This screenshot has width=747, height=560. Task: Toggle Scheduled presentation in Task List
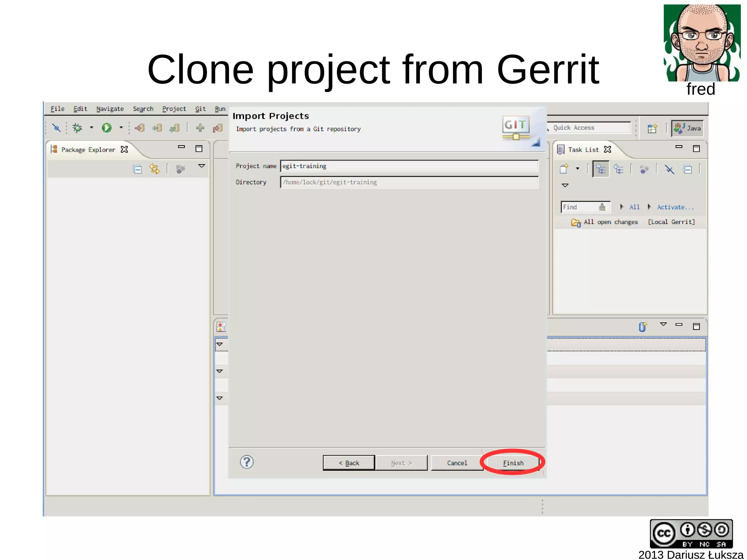pos(619,169)
